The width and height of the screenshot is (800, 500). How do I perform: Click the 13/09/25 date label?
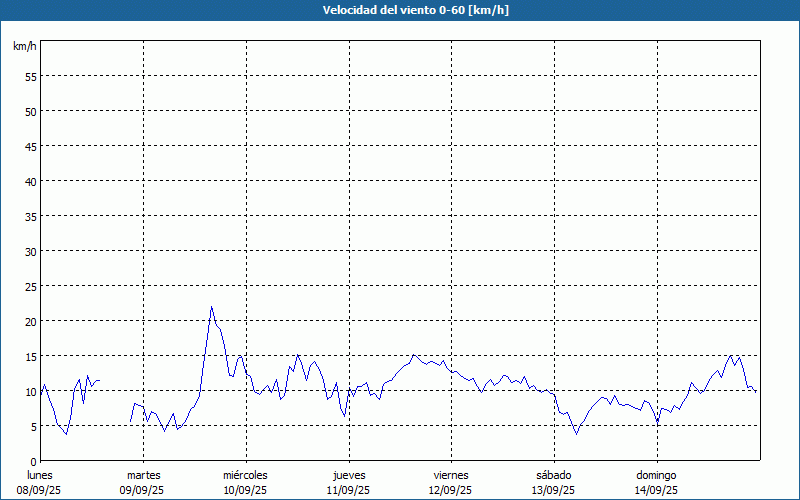553,490
